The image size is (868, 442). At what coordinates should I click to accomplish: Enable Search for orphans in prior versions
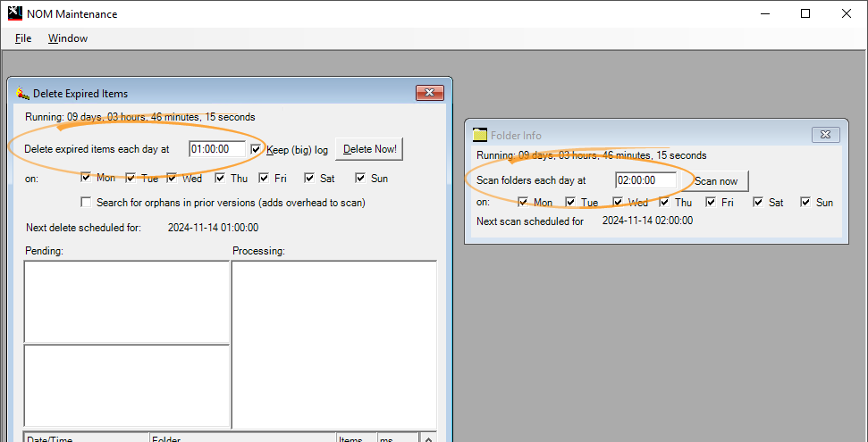click(x=86, y=203)
